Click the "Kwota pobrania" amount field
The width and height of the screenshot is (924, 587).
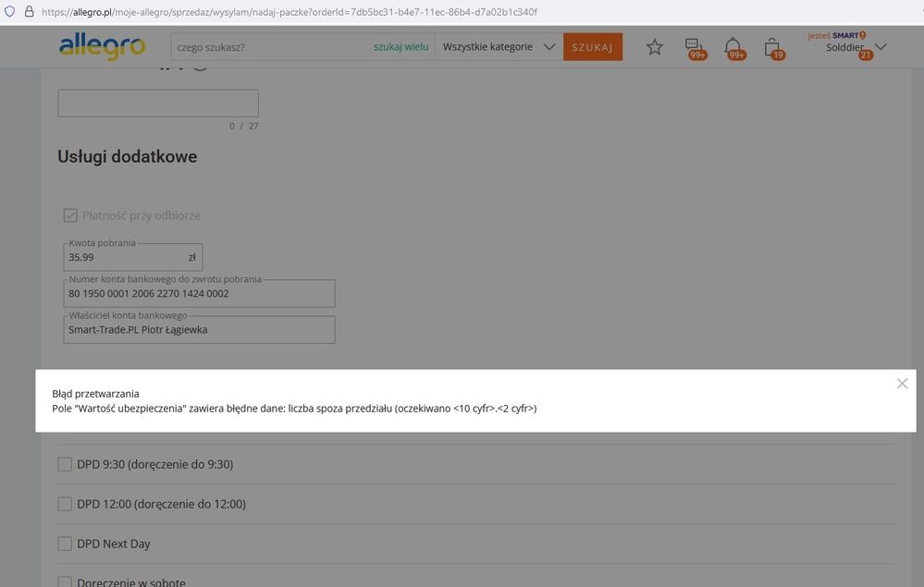125,258
